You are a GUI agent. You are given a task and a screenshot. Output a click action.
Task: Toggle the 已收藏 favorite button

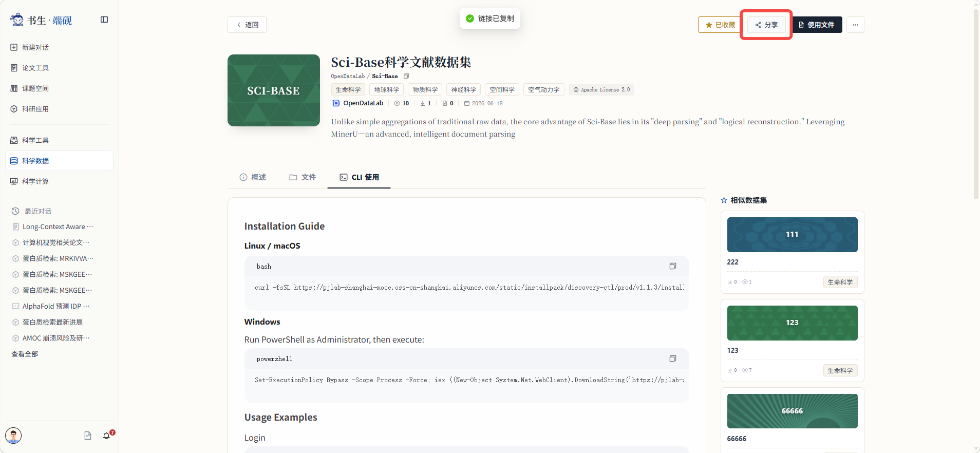point(720,25)
